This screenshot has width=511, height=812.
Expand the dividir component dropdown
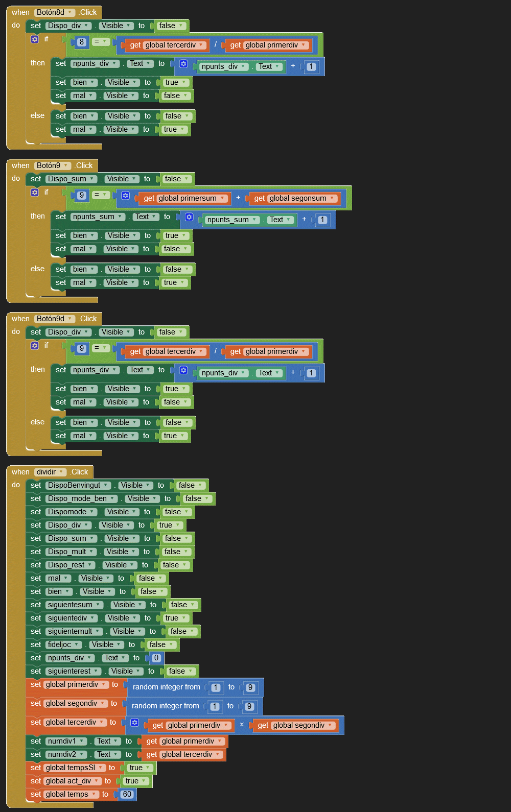pos(62,472)
